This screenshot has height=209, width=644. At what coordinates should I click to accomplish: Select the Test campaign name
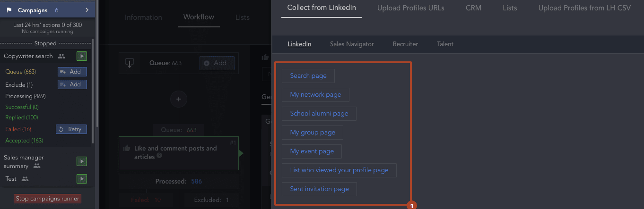11,179
